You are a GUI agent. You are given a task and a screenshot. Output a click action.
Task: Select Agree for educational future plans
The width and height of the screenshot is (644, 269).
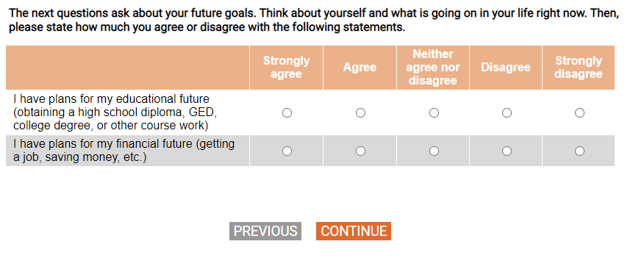(x=360, y=112)
